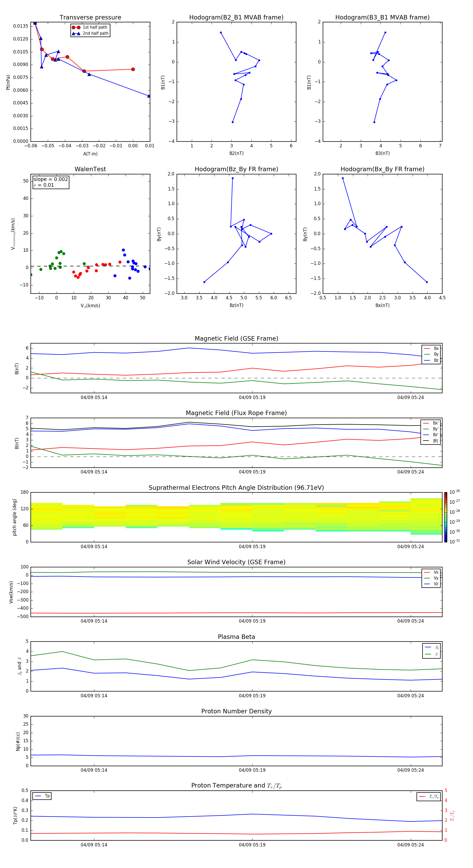Click the "Transverse pressure" plot title
The height and width of the screenshot is (868, 473).
[x=90, y=18]
